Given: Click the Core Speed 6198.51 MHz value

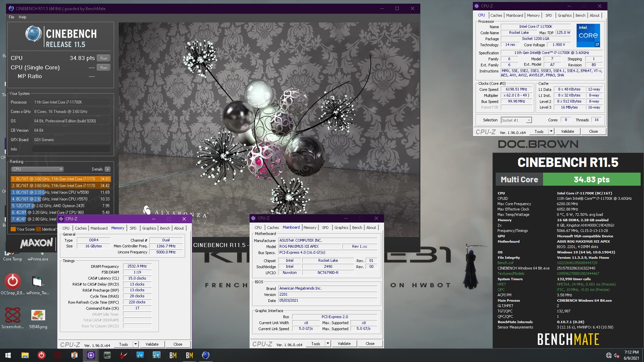Looking at the screenshot, I should 516,89.
